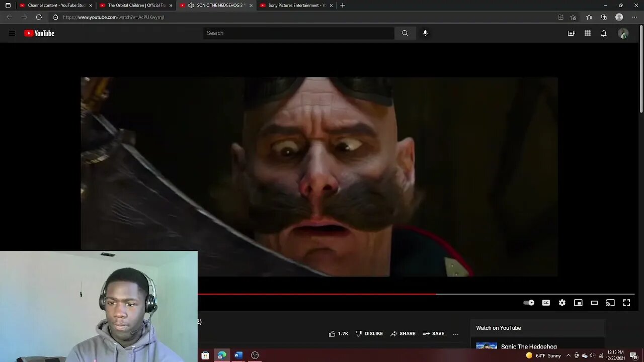Select the SONIC THE HEDGEHOG 2 tab
This screenshot has height=362, width=644.
pos(216,5)
